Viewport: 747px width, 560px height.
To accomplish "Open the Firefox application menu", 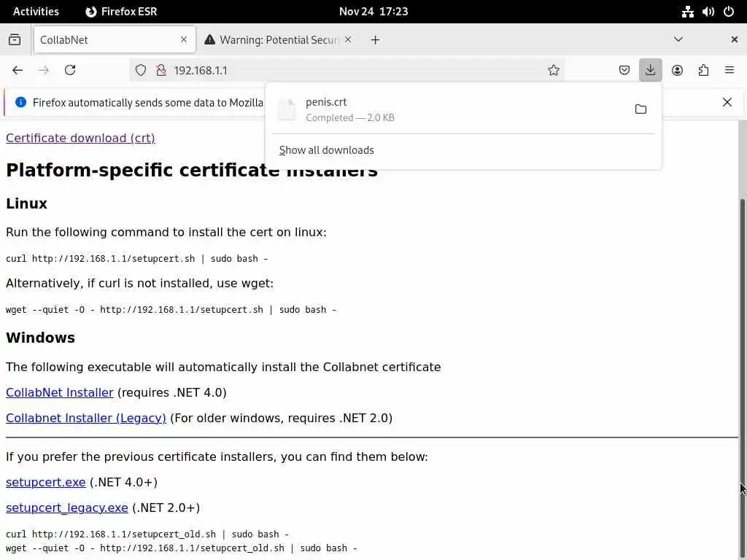I will point(729,70).
